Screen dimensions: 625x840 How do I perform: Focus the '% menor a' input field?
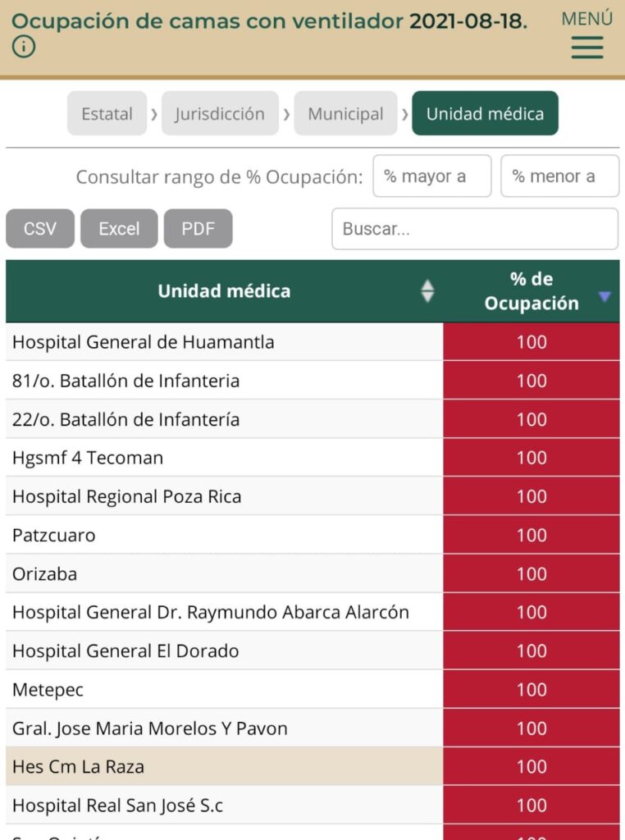click(559, 176)
